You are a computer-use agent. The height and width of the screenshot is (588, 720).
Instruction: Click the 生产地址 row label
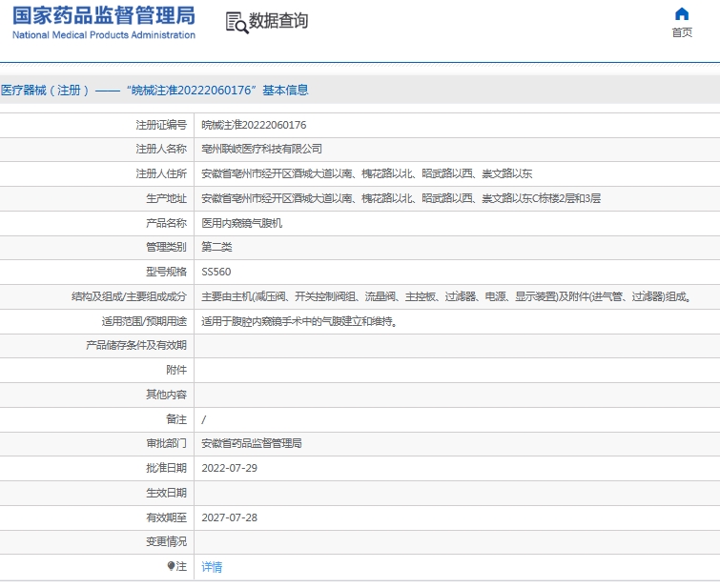click(166, 198)
